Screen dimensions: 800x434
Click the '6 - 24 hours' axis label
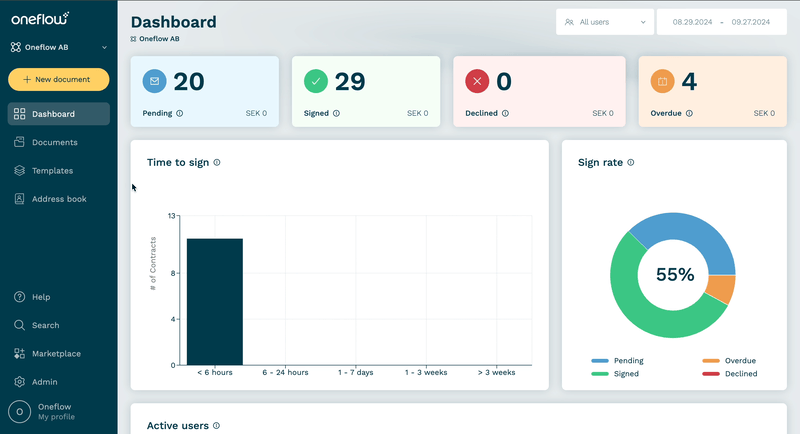(285, 372)
